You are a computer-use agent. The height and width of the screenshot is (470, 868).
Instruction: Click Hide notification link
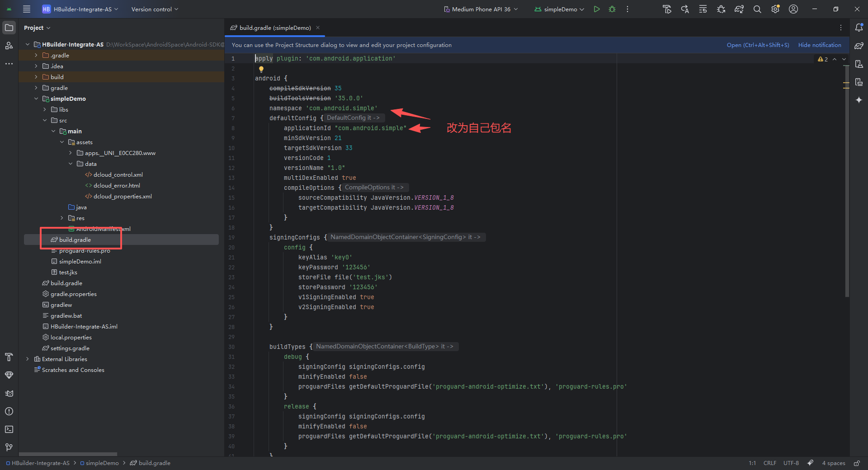[x=820, y=45]
